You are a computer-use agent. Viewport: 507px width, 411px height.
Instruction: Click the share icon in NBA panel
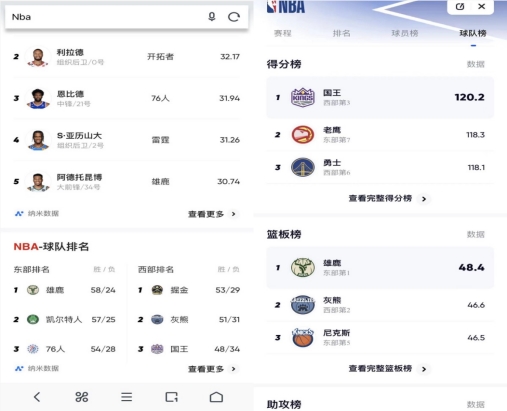click(460, 6)
